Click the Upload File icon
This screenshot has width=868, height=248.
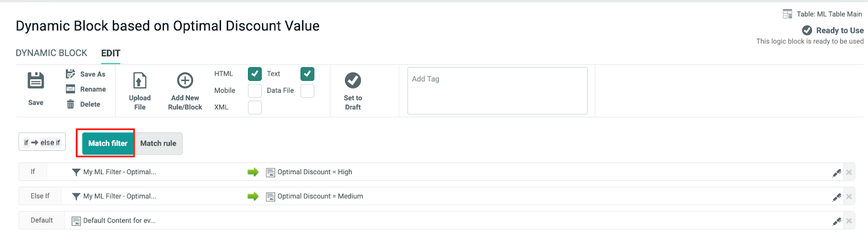coord(139,81)
